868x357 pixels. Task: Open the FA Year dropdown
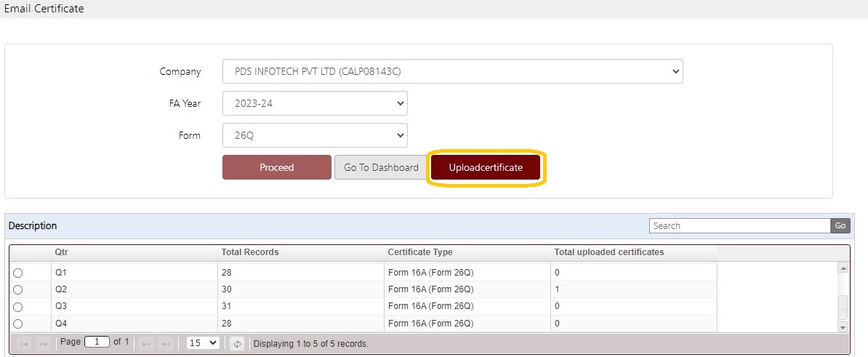click(x=315, y=103)
